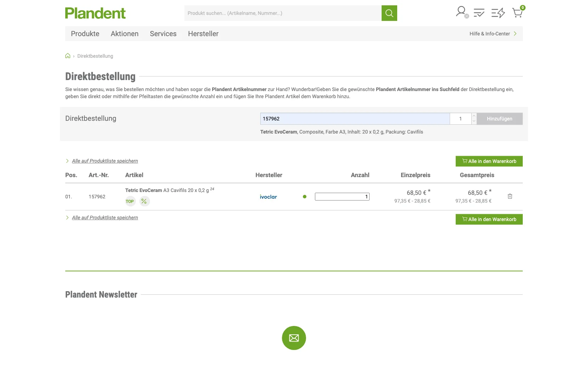Image resolution: width=588 pixels, height=367 pixels.
Task: Click the suggested Tetric EvoCeram Composite description
Action: 342,132
